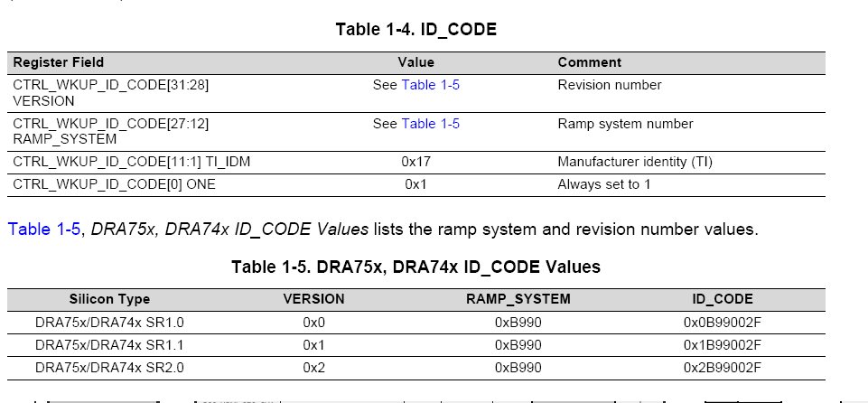868x403 pixels.
Task: Click VERSION value '0x2'
Action: click(x=314, y=368)
